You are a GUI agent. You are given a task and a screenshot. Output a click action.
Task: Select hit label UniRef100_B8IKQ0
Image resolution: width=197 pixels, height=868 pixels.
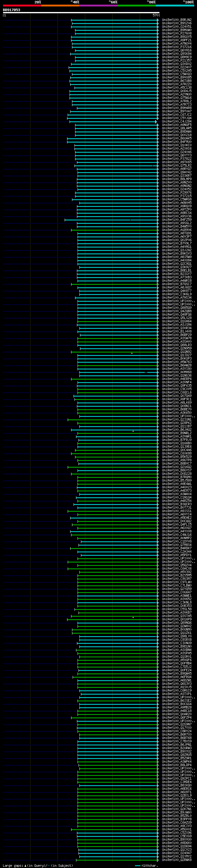click(177, 785)
